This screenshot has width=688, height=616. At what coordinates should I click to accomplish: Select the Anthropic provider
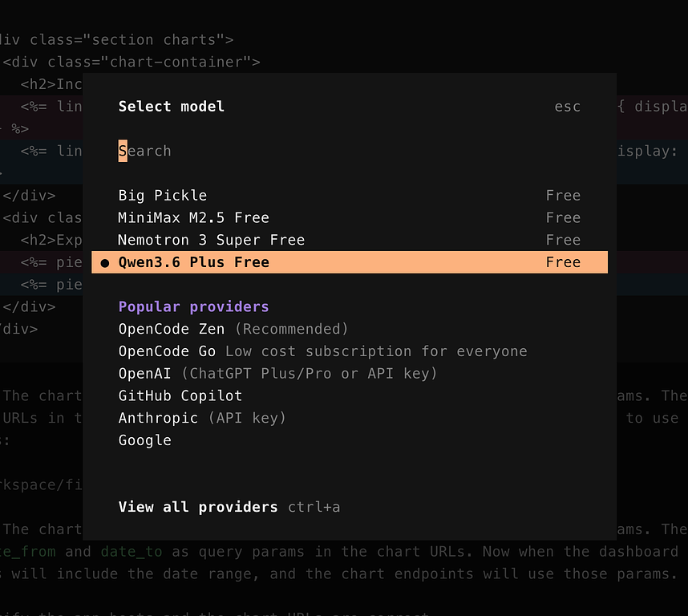[158, 418]
